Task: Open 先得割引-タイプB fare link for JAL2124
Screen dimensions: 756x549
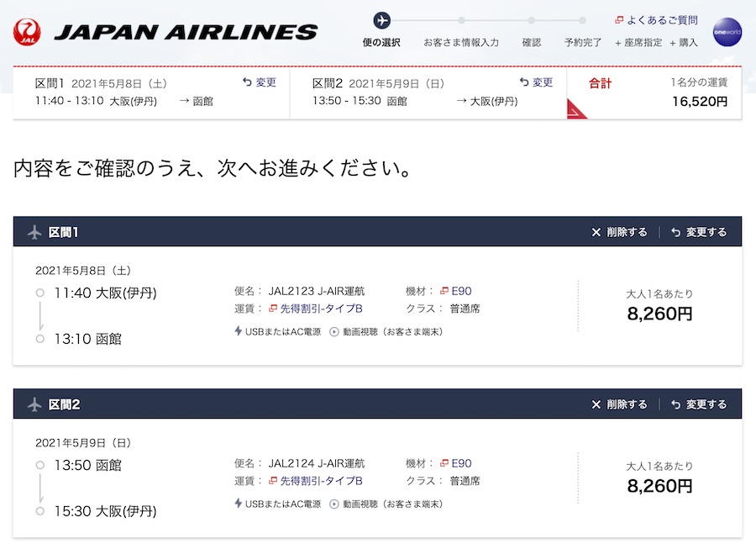Action: click(316, 481)
